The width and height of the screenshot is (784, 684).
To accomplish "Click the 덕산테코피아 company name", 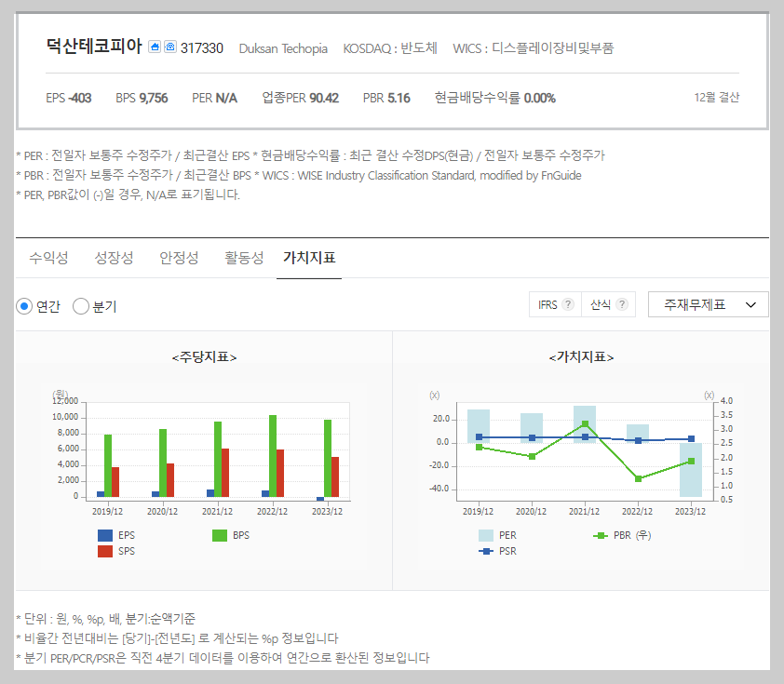I will tap(94, 46).
